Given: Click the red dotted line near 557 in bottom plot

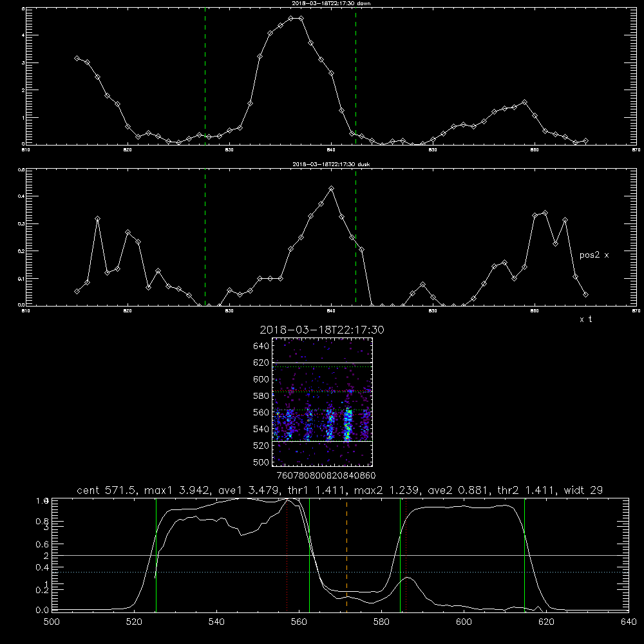Looking at the screenshot, I should pyautogui.click(x=287, y=554).
